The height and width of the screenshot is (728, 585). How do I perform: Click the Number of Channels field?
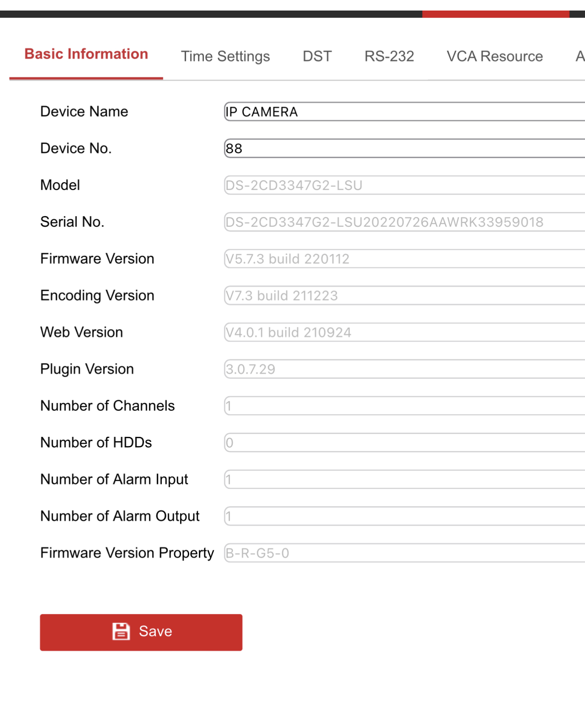403,406
